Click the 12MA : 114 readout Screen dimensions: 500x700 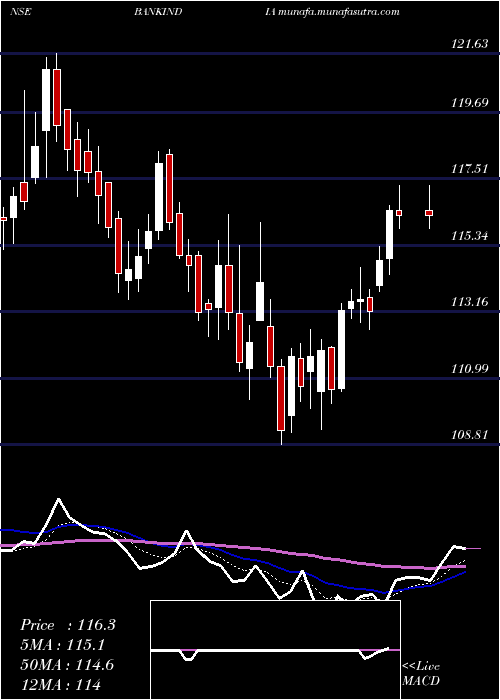tap(61, 684)
